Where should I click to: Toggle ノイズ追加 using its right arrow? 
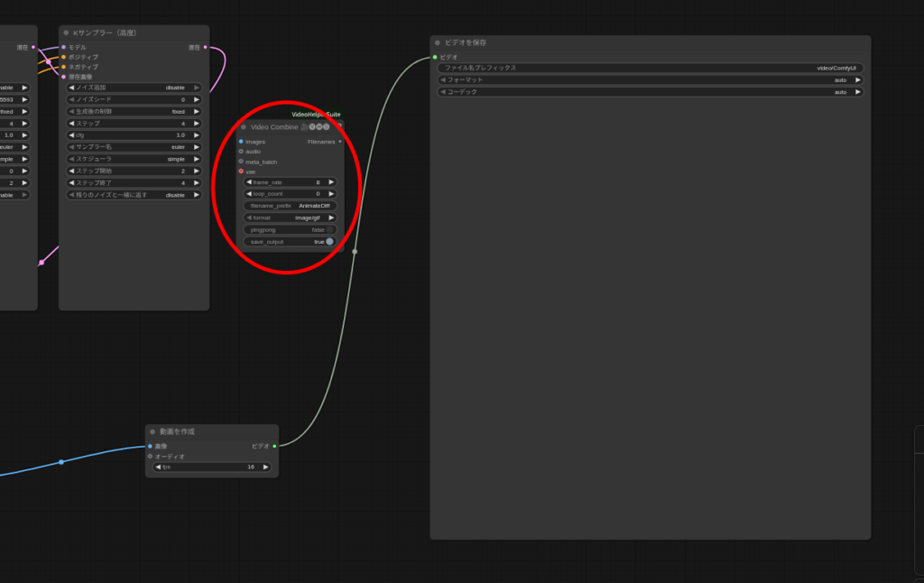pos(197,88)
